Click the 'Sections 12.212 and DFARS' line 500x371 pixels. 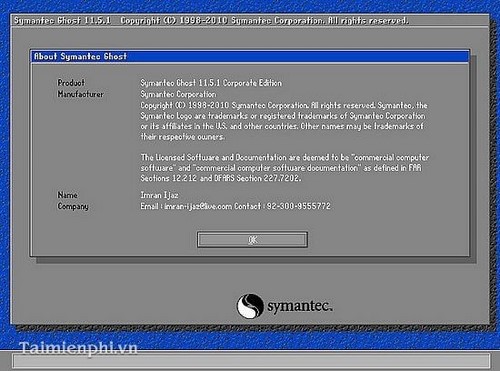[220, 178]
